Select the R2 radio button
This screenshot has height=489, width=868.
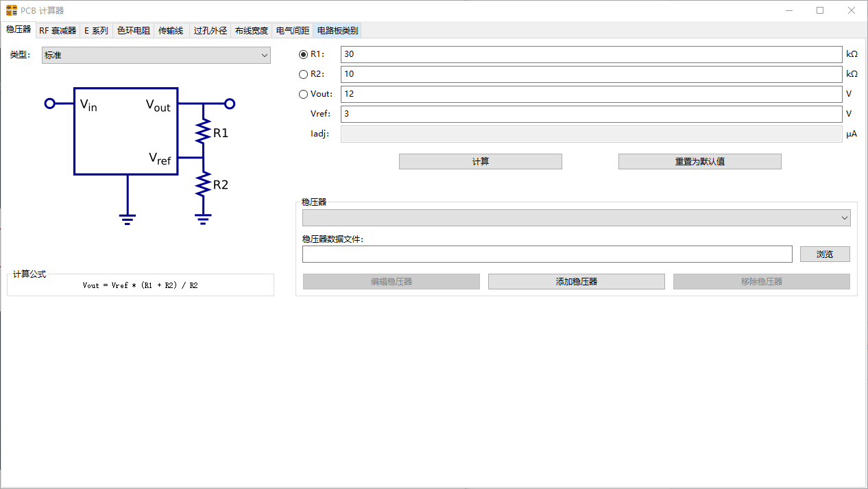tap(304, 74)
